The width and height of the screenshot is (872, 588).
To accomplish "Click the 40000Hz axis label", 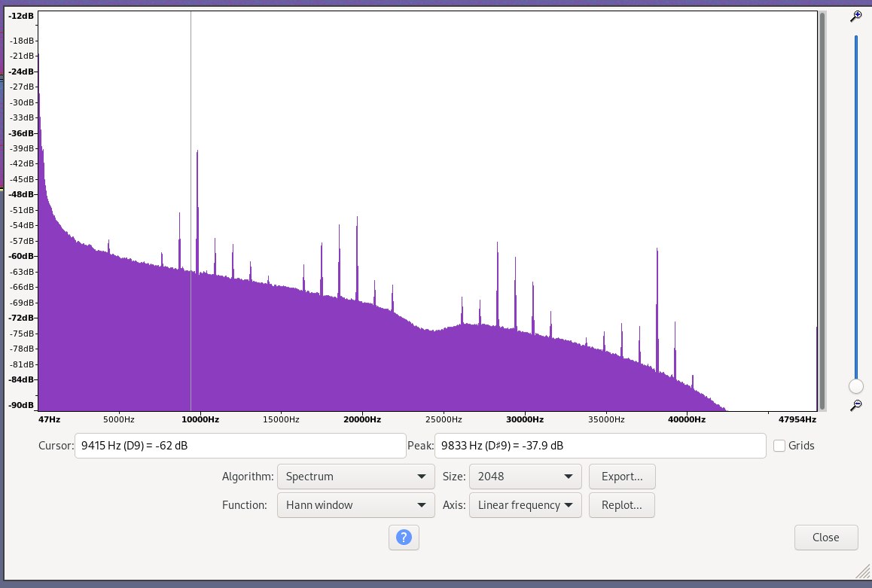I will 687,419.
